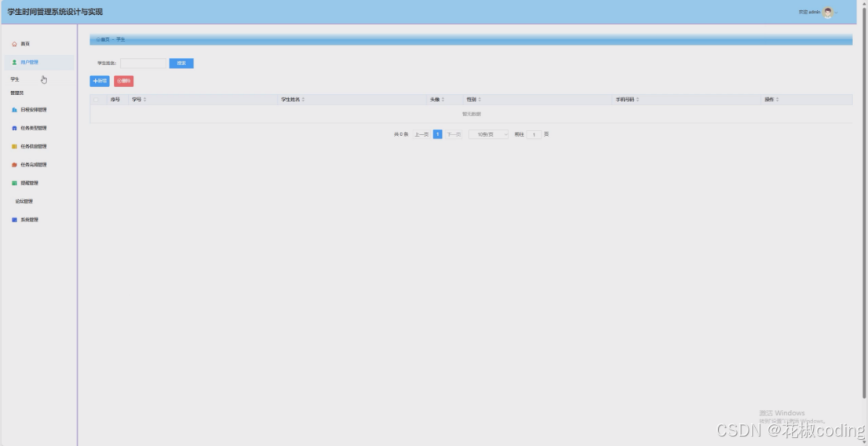
Task: Sort by the 学生姓名 column arrows
Action: coord(304,100)
